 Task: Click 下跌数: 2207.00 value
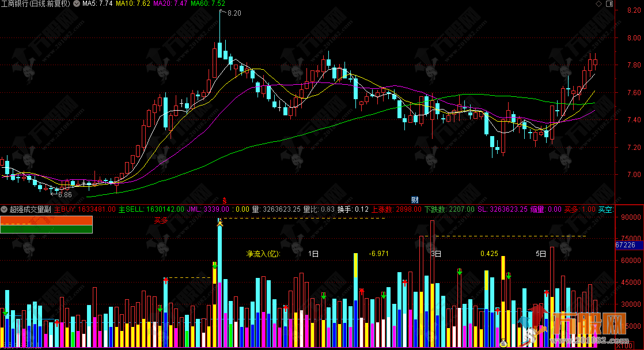click(x=449, y=209)
